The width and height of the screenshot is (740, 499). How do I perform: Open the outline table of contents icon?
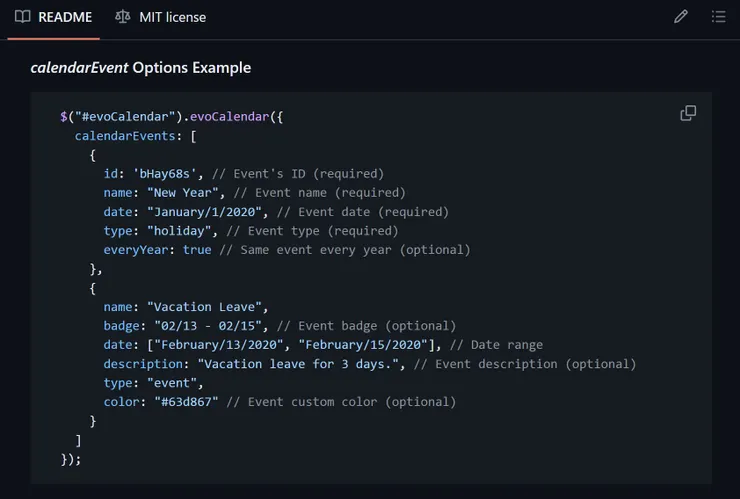coord(718,17)
